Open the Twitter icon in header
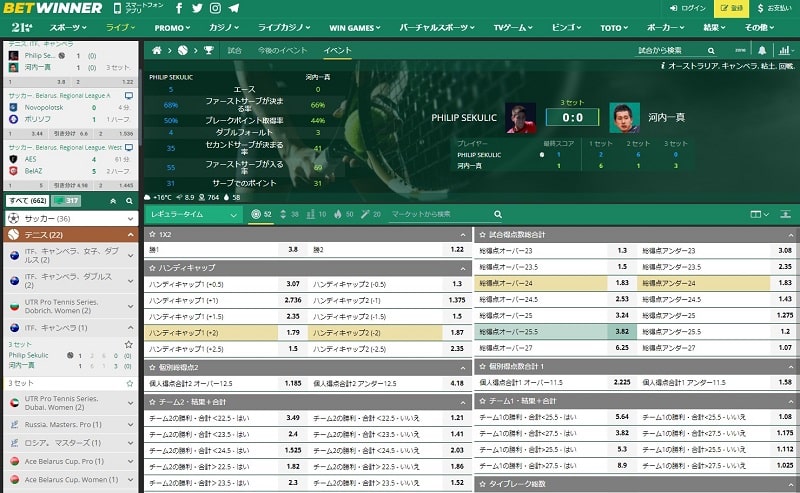 click(197, 8)
